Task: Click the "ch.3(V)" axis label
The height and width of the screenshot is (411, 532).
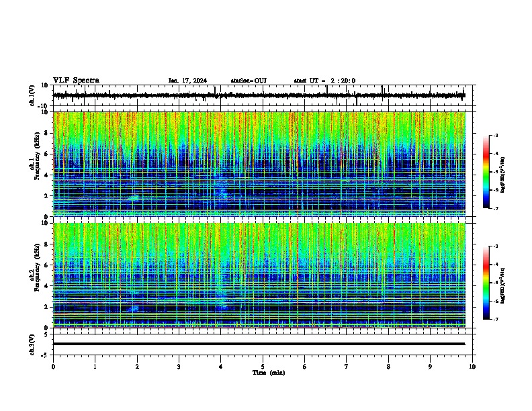Action: click(32, 345)
